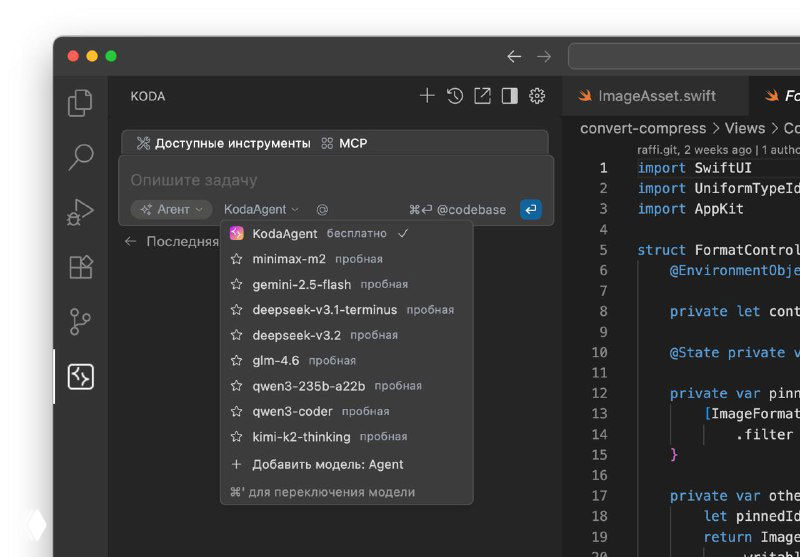Star the minimax-m2 model
This screenshot has height=557, width=800.
tap(236, 259)
